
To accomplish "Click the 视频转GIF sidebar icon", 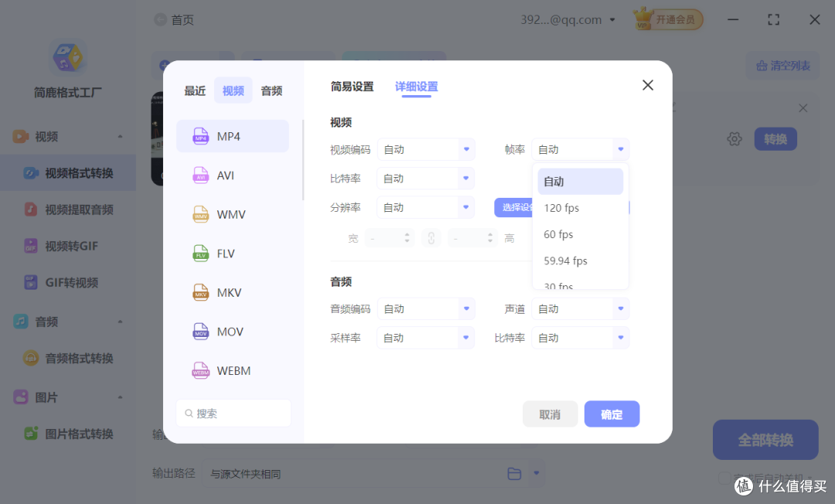I will 31,246.
